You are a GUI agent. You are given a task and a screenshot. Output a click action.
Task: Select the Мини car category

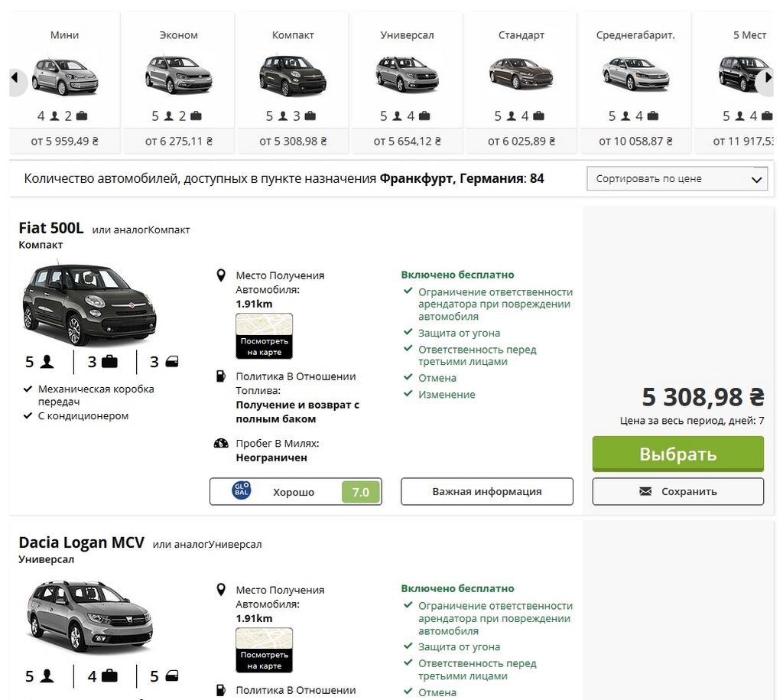coord(64,83)
